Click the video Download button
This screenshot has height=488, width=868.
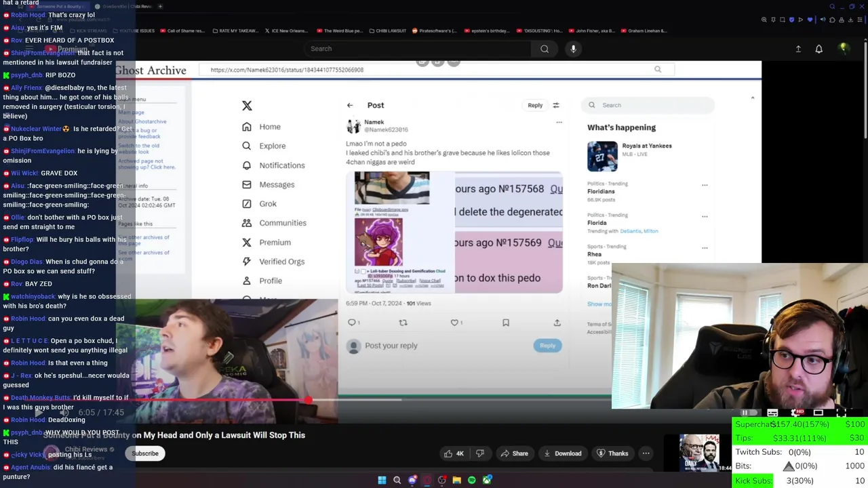(x=561, y=453)
